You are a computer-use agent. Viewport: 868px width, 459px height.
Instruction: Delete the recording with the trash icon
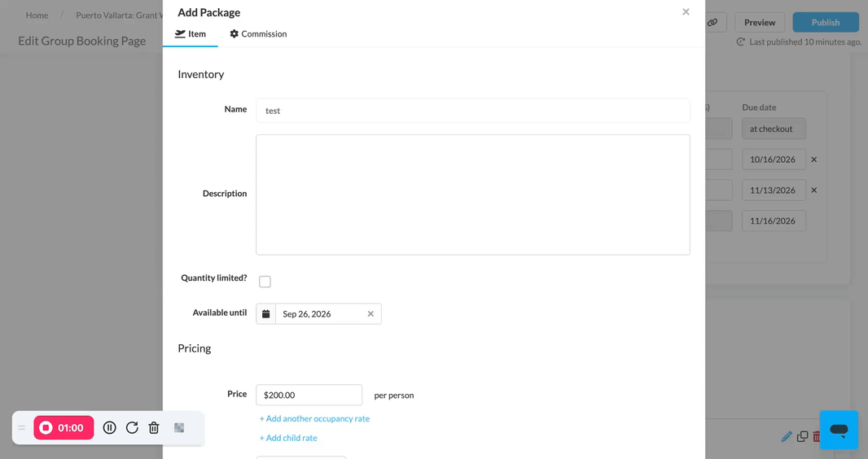pos(154,427)
